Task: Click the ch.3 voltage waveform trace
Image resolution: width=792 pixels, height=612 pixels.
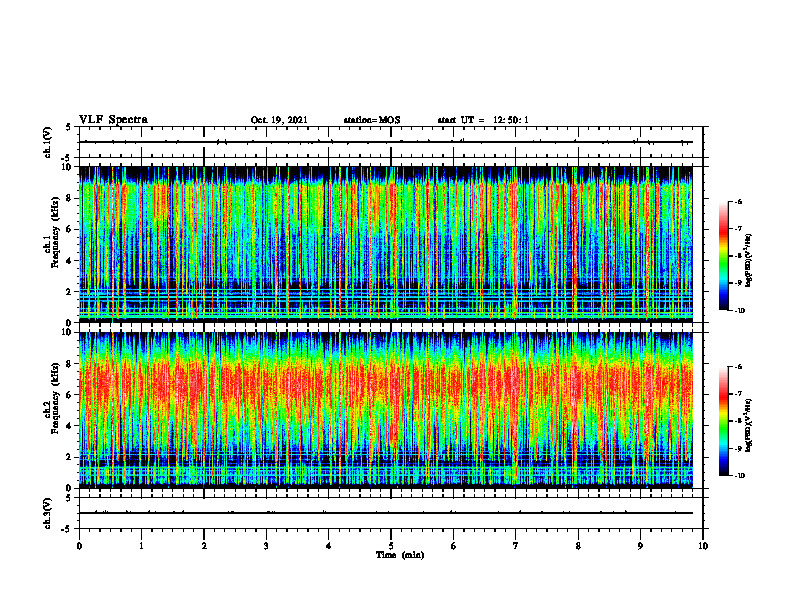Action: coord(386,513)
